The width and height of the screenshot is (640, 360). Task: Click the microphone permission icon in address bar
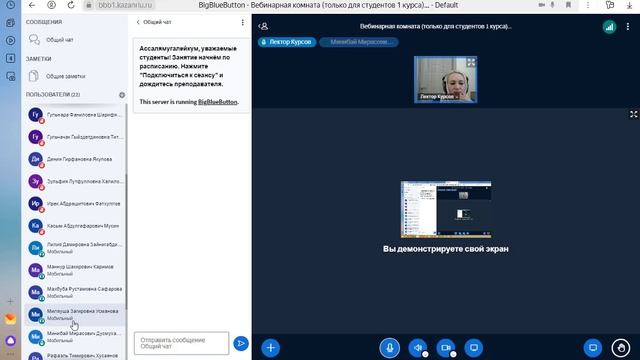tap(552, 5)
